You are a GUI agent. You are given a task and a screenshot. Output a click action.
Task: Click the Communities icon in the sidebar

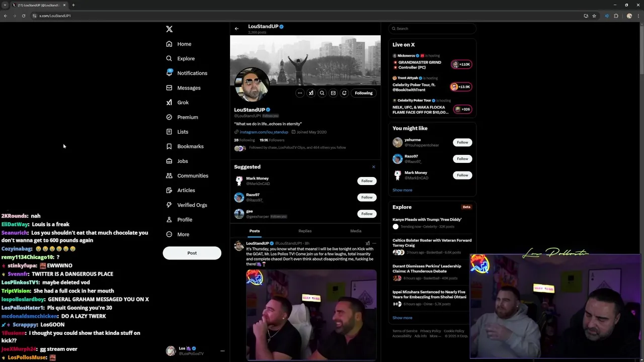[169, 175]
